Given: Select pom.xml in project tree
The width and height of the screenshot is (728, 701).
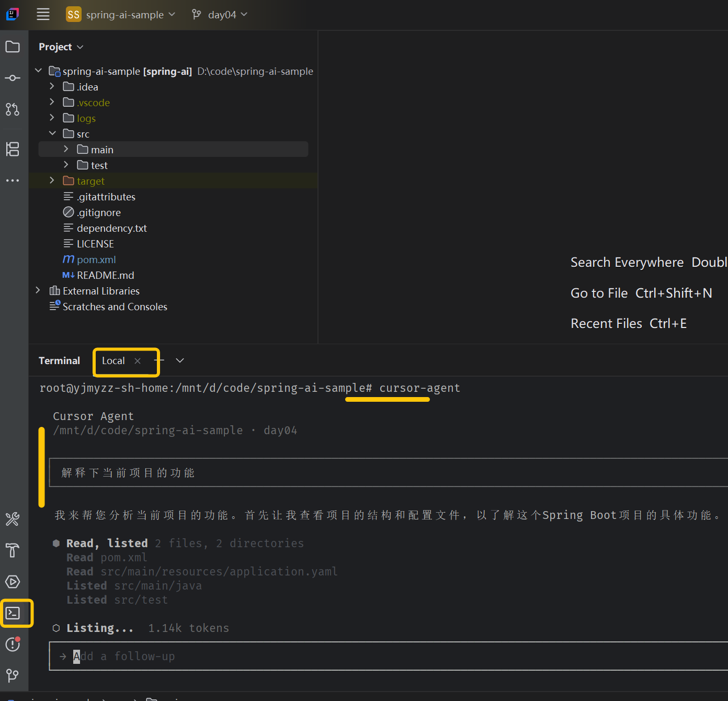Looking at the screenshot, I should 96,259.
